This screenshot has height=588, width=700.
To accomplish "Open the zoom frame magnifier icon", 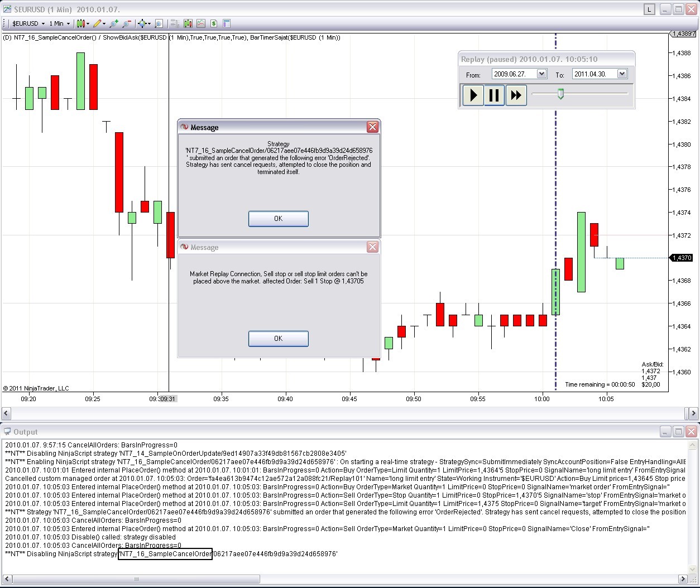I will click(159, 23).
